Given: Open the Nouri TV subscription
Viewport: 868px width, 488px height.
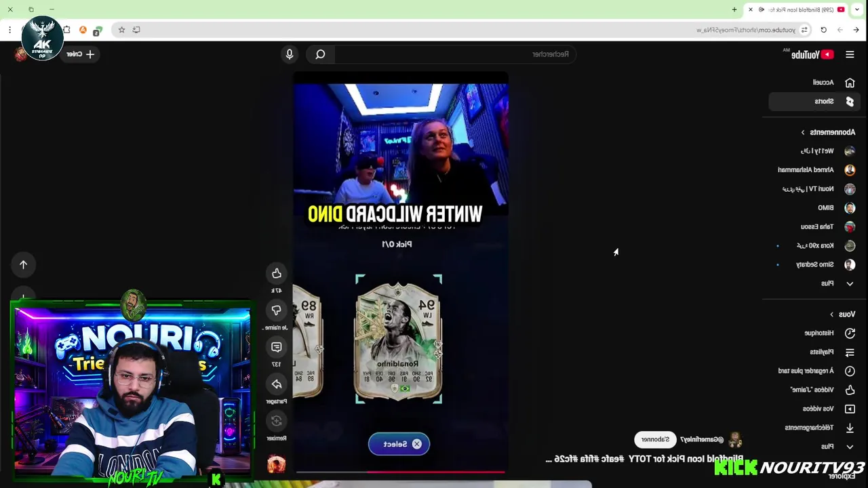Looking at the screenshot, I should (814, 189).
